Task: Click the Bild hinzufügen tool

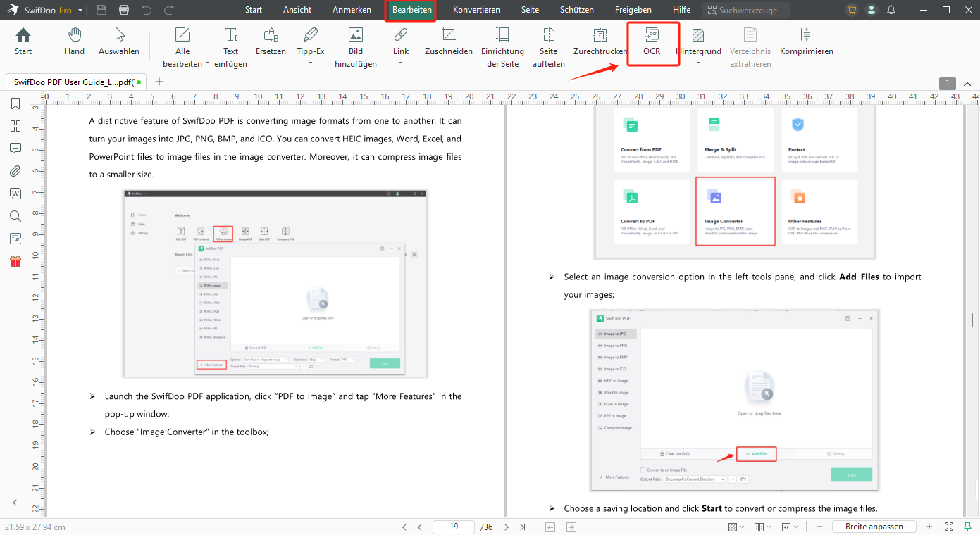Action: coord(356,48)
